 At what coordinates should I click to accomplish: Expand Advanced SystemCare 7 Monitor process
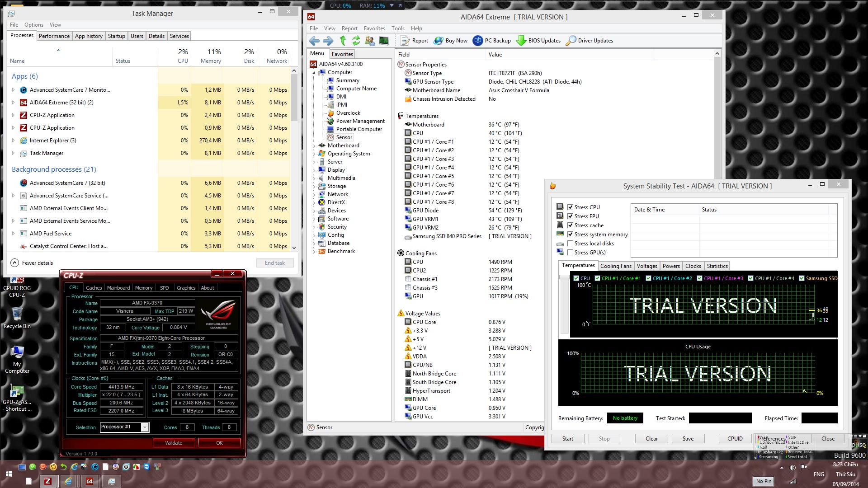pos(13,90)
